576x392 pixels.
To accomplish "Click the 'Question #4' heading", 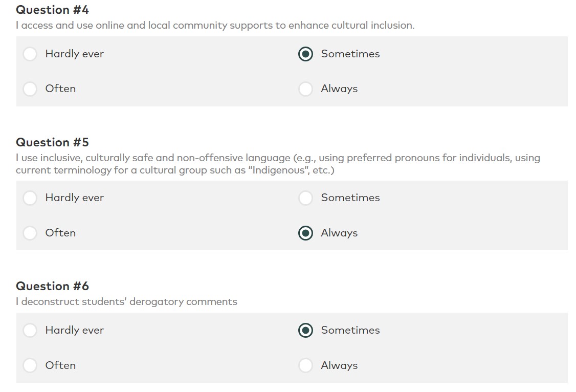I will 53,10.
